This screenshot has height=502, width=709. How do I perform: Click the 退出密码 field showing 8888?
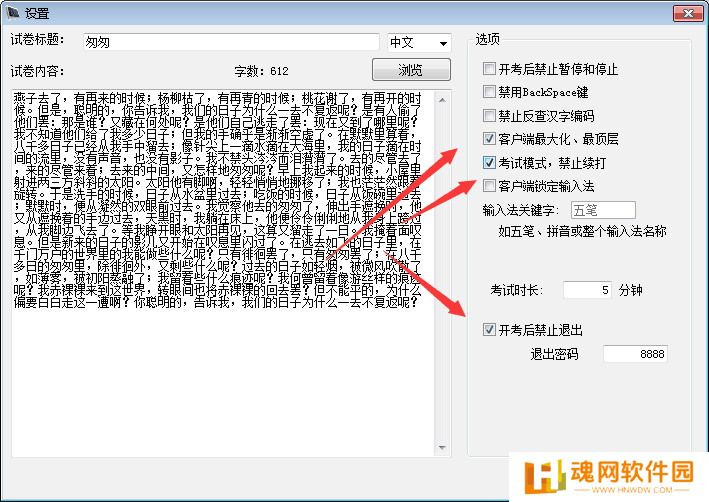[x=635, y=354]
